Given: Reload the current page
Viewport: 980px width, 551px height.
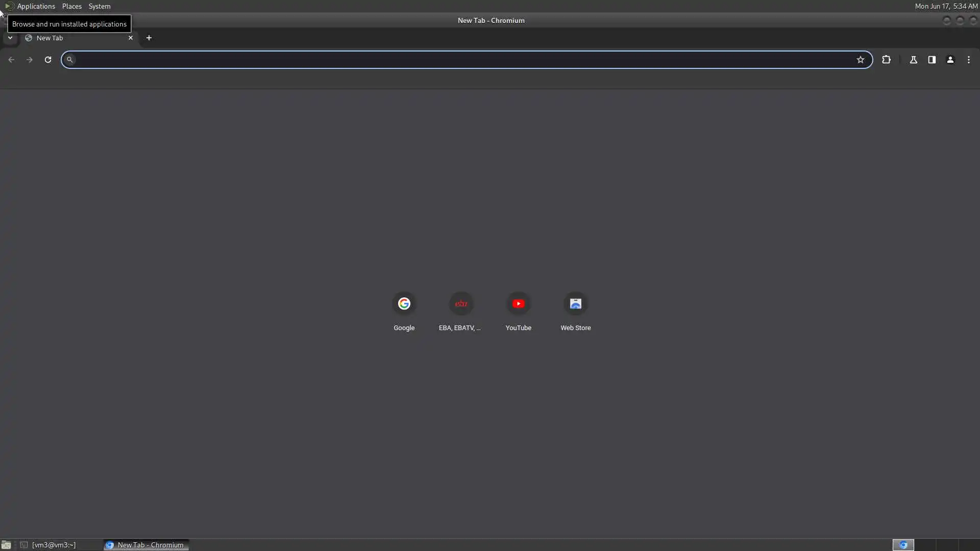Looking at the screenshot, I should [x=48, y=60].
